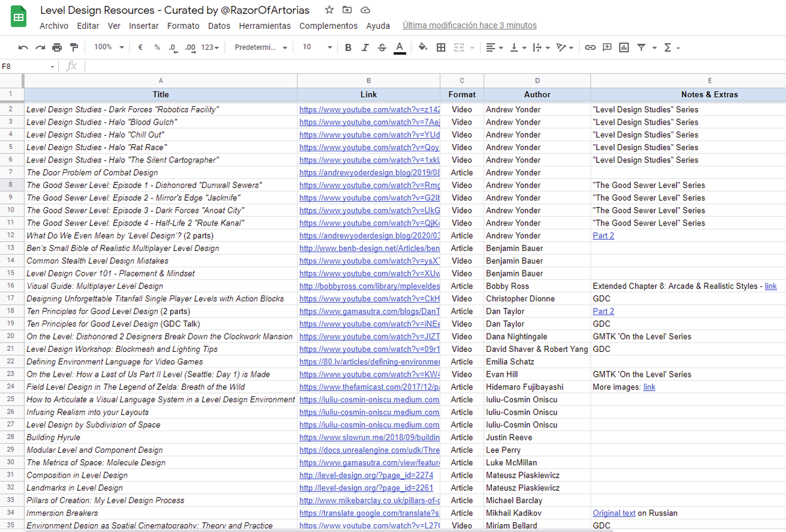786x532 pixels.
Task: Click the functions sigma icon
Action: tap(667, 47)
